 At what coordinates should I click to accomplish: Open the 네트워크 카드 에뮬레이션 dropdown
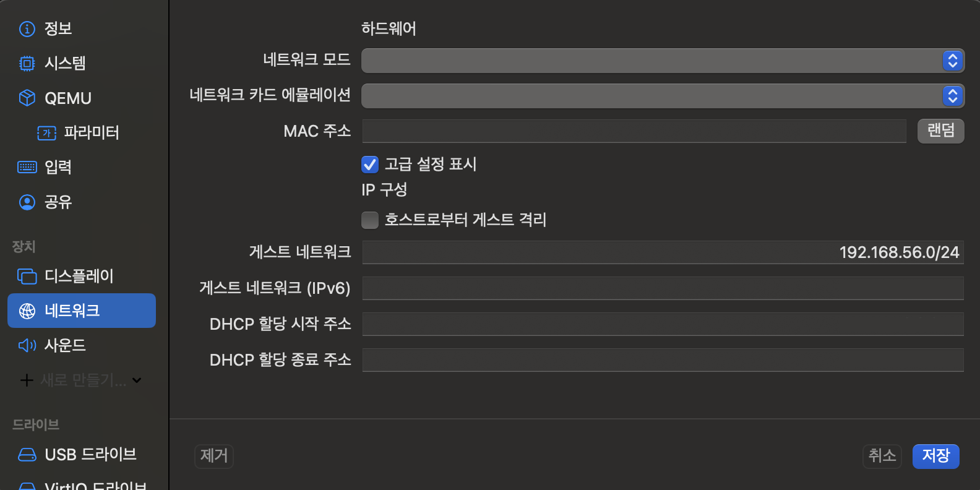pos(662,96)
